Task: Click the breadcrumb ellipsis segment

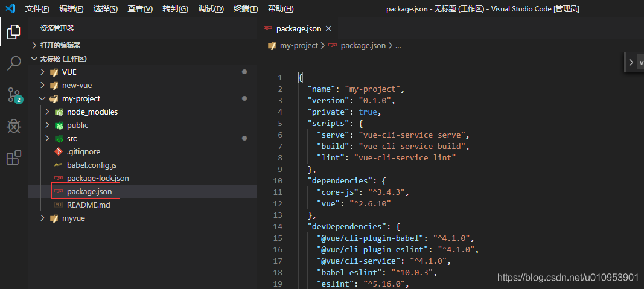Action: tap(398, 46)
